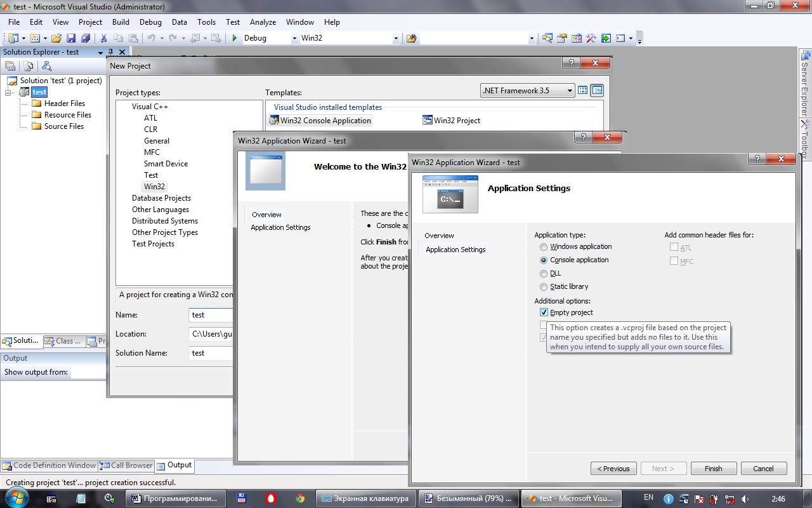Pin the Solution Explorer with auto-hide icon
Screen dimensions: 812x508
tap(110, 52)
